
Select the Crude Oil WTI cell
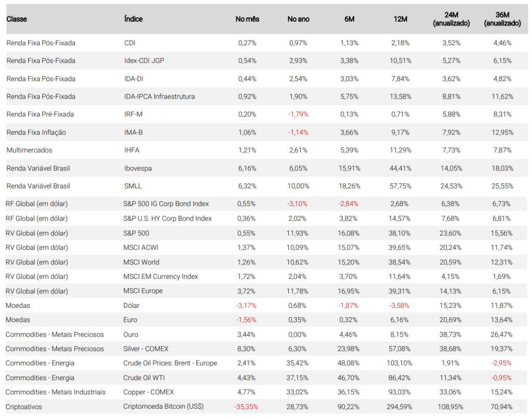point(144,377)
